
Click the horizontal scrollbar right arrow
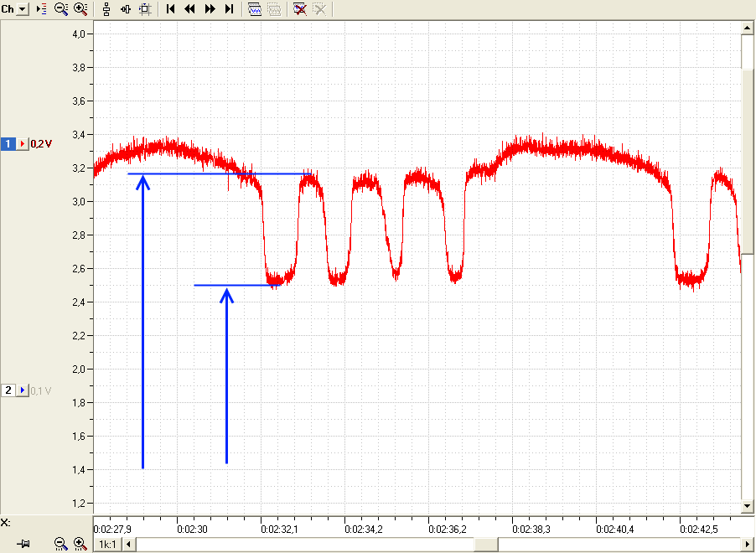coord(747,545)
